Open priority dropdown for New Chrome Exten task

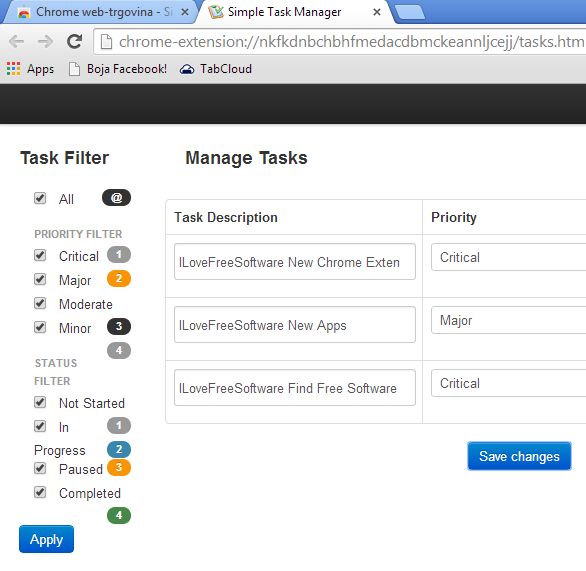click(508, 257)
